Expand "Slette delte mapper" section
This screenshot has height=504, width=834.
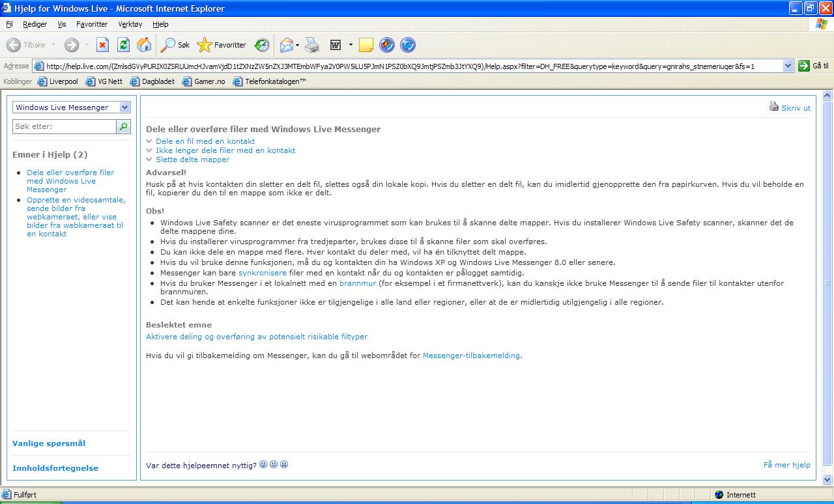coord(192,160)
